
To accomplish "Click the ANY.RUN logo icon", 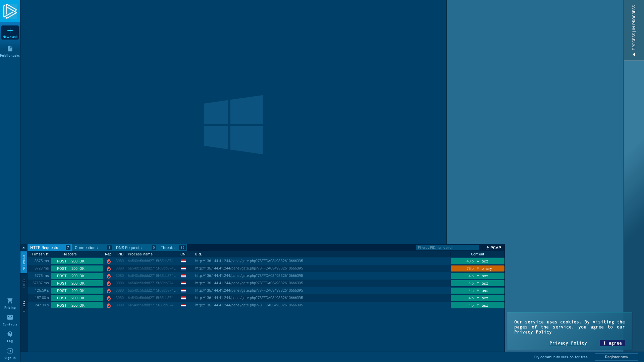I will 10,11.
